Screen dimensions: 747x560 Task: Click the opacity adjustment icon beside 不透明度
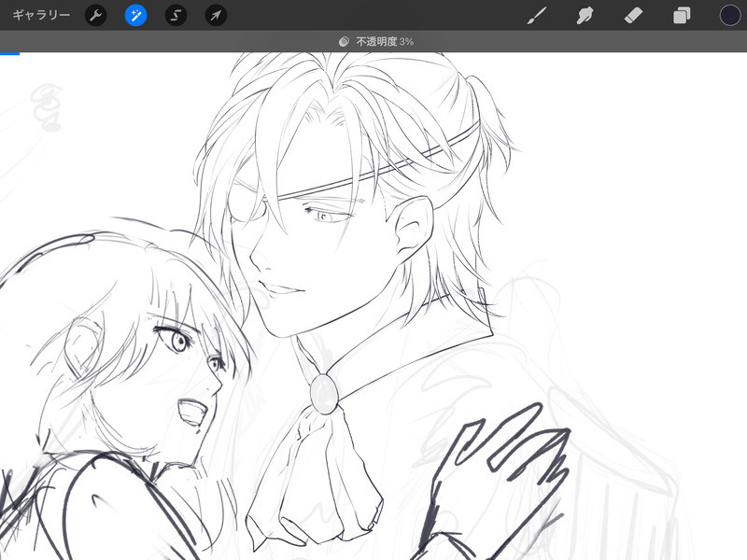344,42
